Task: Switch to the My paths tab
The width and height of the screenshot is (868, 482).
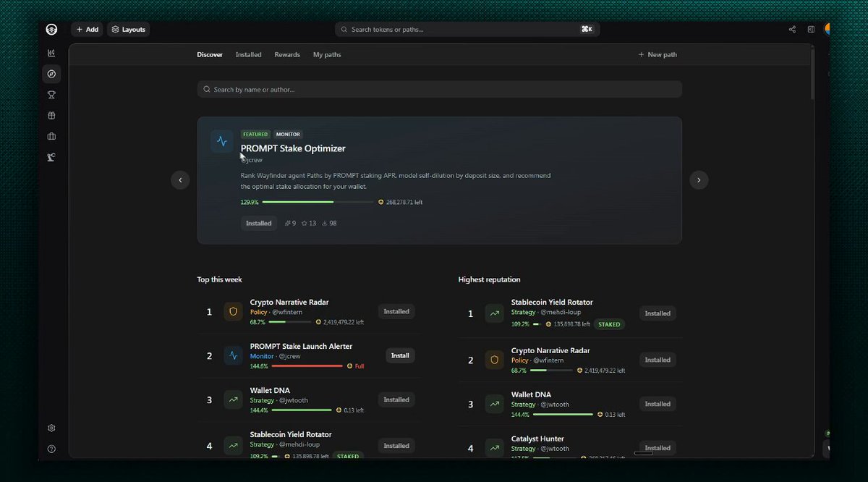Action: tap(327, 55)
